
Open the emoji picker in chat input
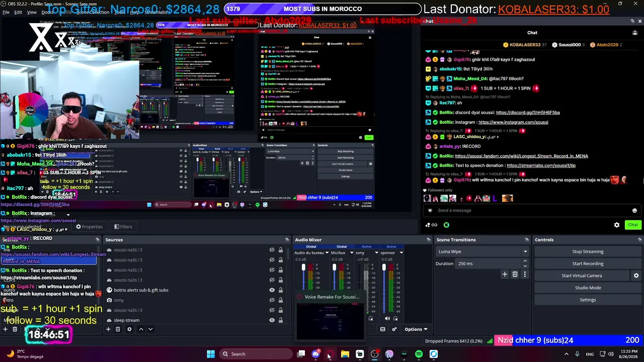(x=634, y=211)
